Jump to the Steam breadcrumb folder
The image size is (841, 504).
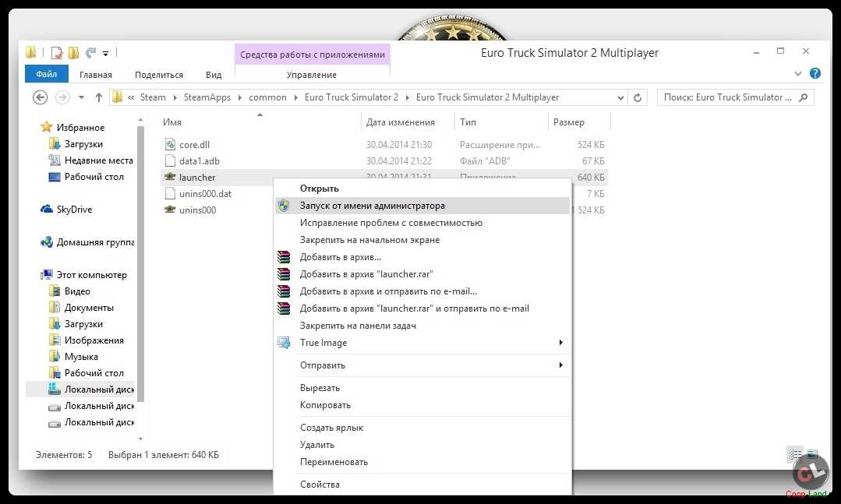[x=153, y=97]
